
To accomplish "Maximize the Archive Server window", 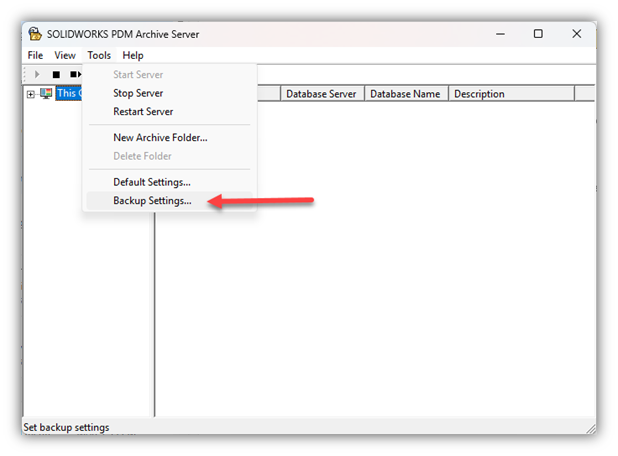I will tap(538, 34).
